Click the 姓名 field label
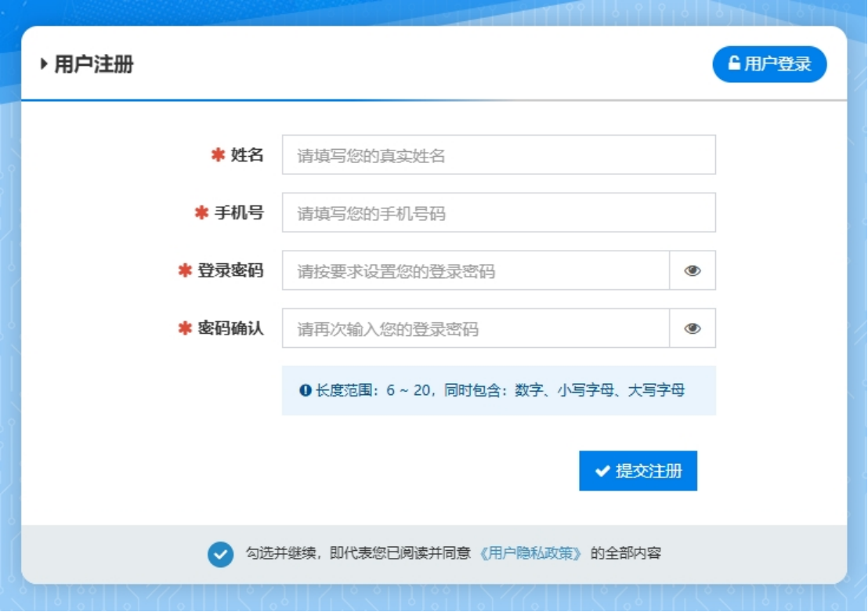This screenshot has height=612, width=868. point(247,155)
